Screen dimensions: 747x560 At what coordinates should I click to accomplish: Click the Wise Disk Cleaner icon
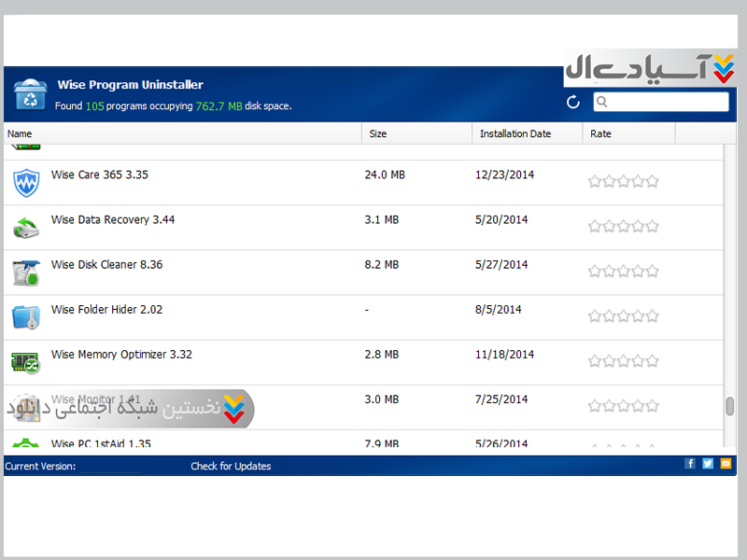(x=26, y=272)
